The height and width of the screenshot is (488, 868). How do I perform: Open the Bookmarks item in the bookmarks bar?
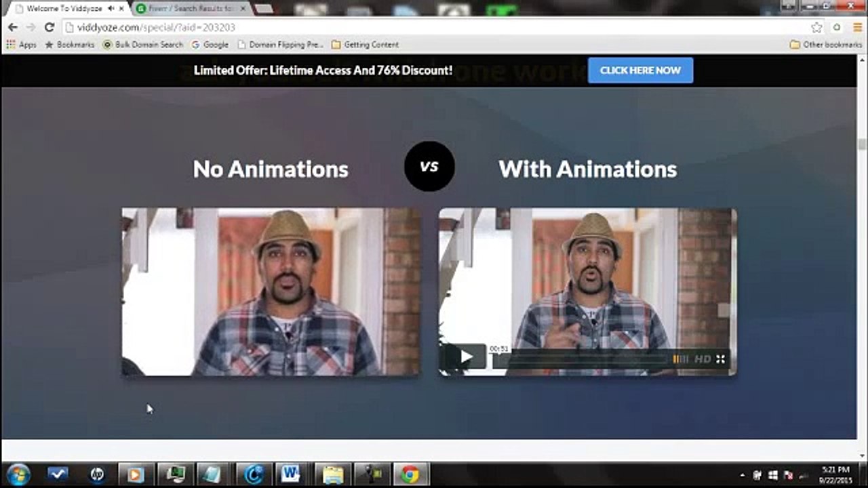click(x=69, y=45)
